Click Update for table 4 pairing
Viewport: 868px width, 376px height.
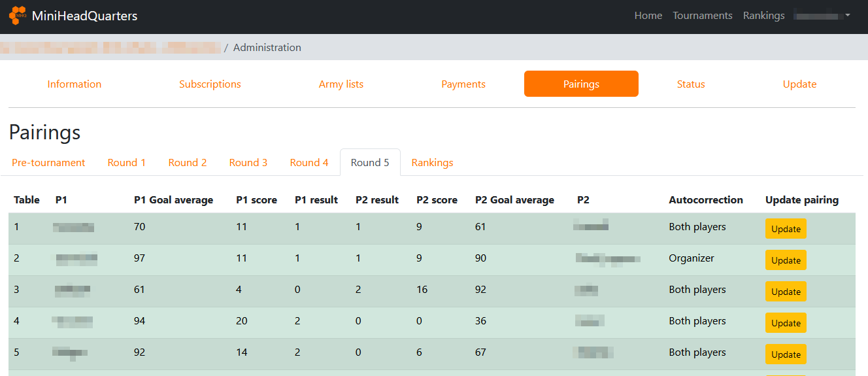click(x=786, y=323)
